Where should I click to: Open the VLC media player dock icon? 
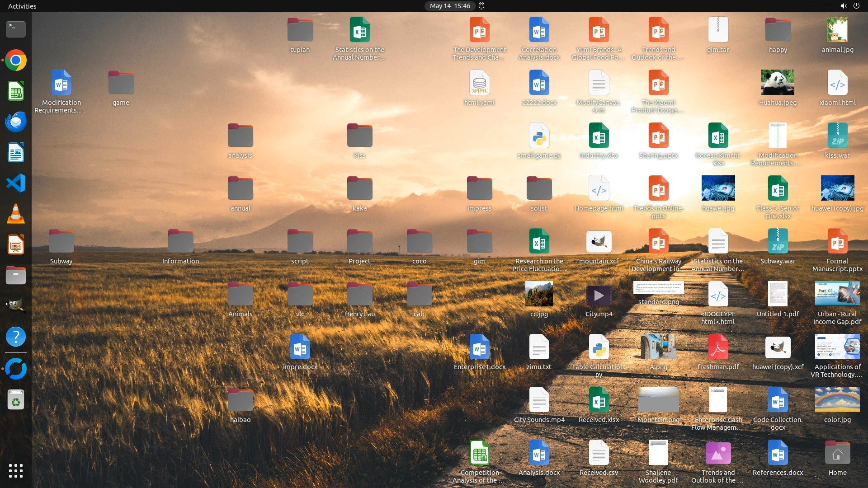tap(16, 214)
